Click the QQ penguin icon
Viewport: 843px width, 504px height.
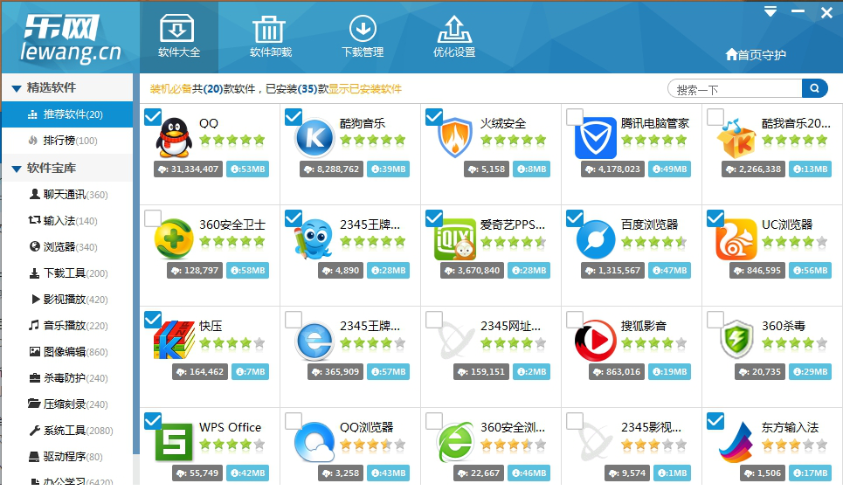tap(174, 137)
